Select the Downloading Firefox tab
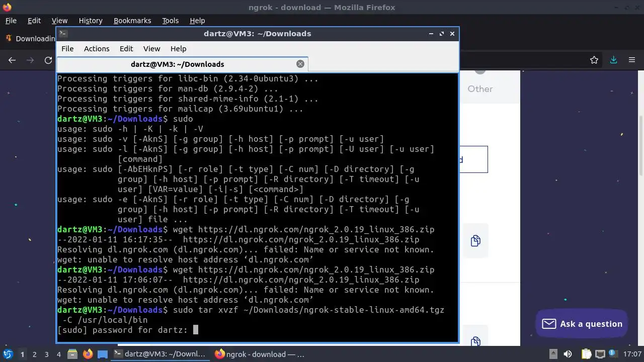This screenshot has width=644, height=362. (x=29, y=39)
